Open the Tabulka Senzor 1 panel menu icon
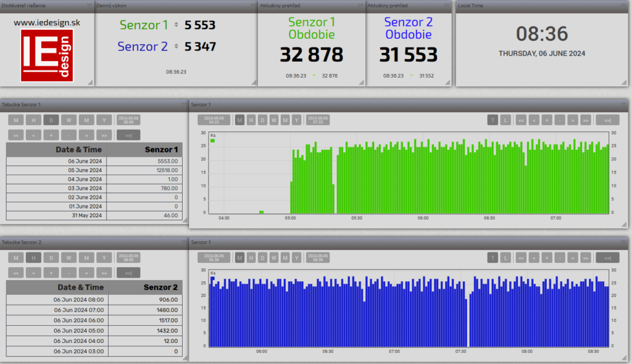This screenshot has height=364, width=632. pos(184,104)
